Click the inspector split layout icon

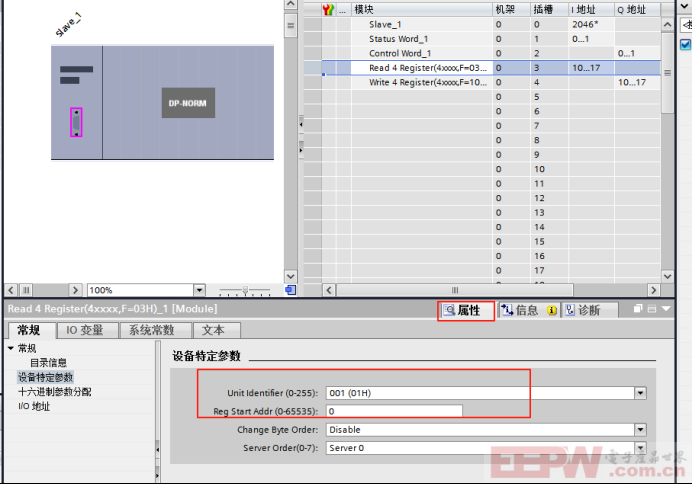tap(652, 309)
